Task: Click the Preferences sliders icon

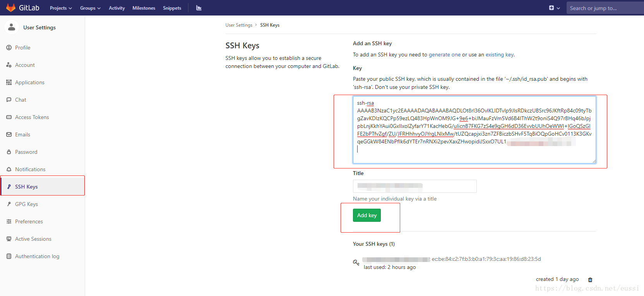Action: pyautogui.click(x=9, y=221)
